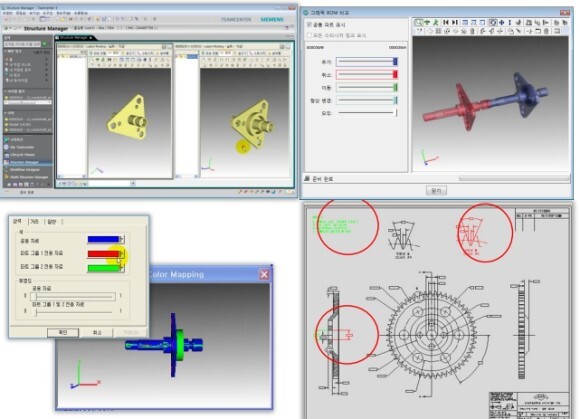Viewport: 580px width, 419px height.
Task: Click the My Teamcenter globe icon in sidebar
Action: tap(6, 147)
